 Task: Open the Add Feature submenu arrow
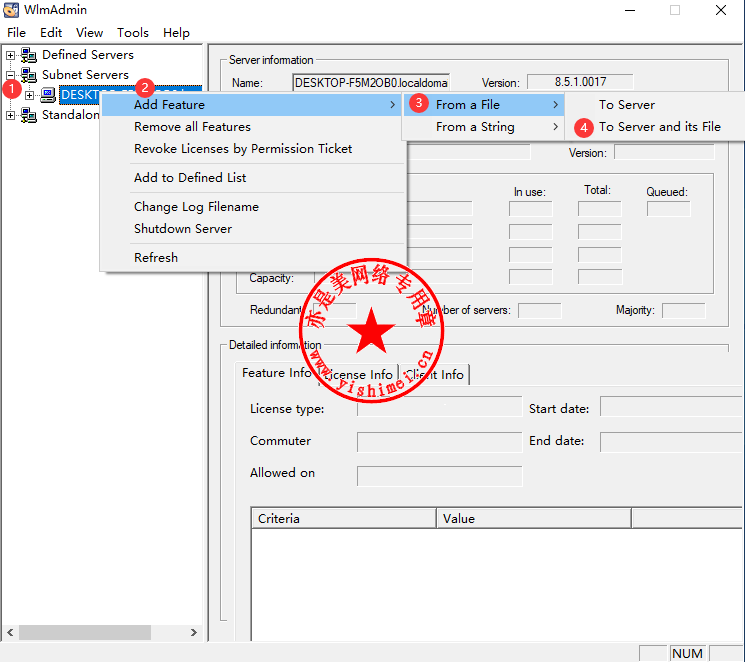click(392, 105)
